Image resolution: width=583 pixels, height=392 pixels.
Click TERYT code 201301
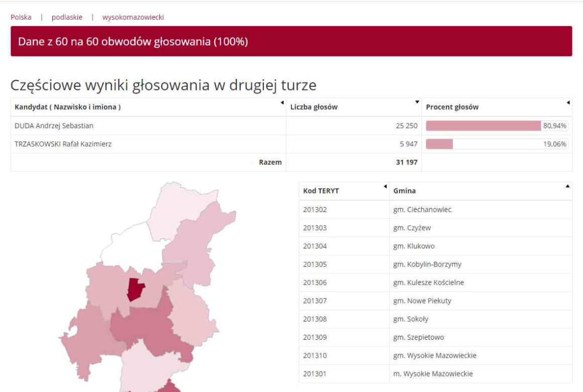315,373
